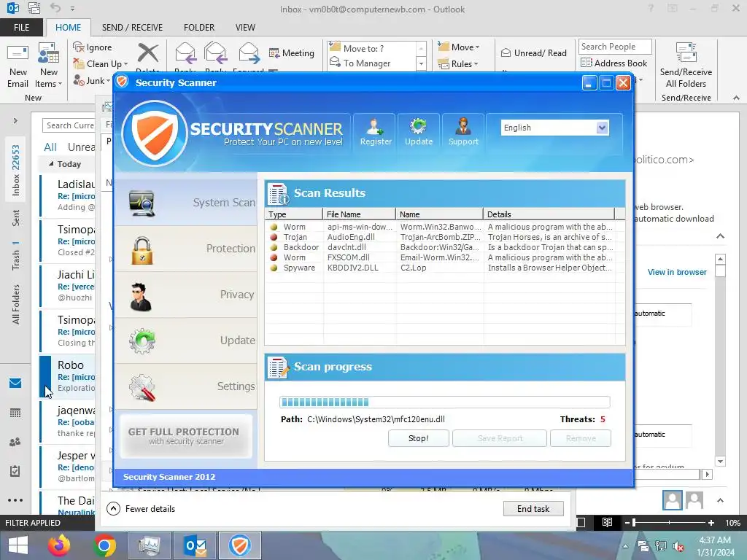Open Address Book in Outlook

pyautogui.click(x=614, y=63)
